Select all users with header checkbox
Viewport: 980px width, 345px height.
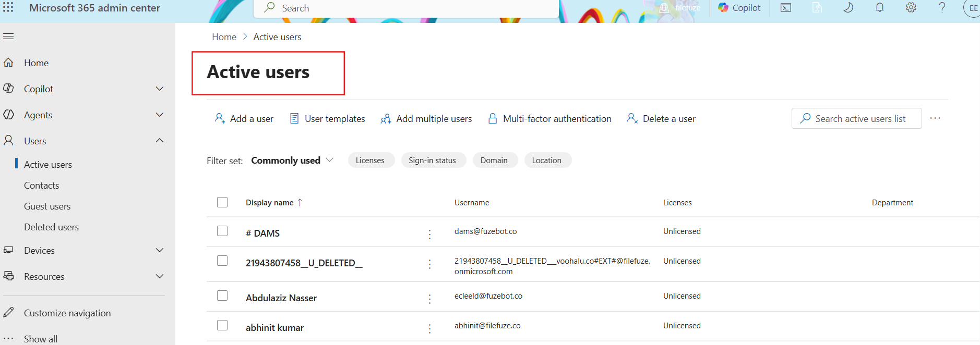coord(222,202)
